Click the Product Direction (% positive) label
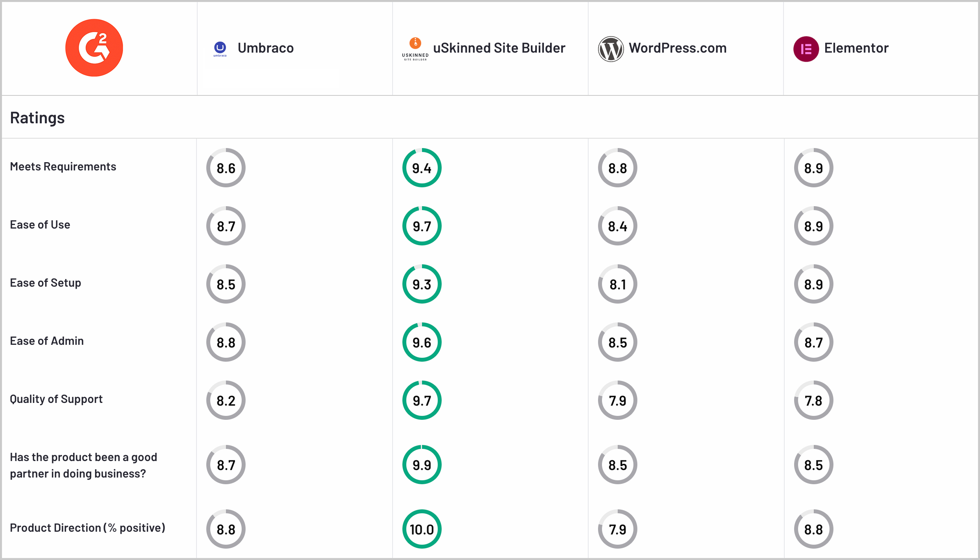 (x=88, y=528)
